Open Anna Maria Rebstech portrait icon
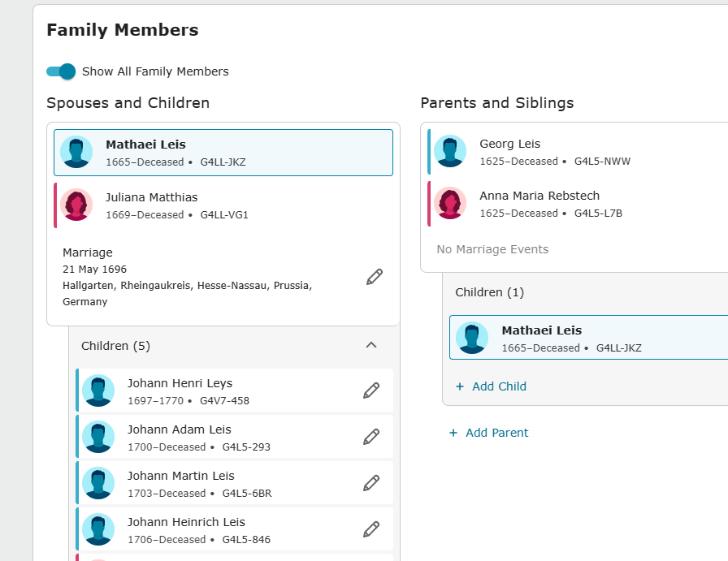This screenshot has height=561, width=728. [x=450, y=203]
